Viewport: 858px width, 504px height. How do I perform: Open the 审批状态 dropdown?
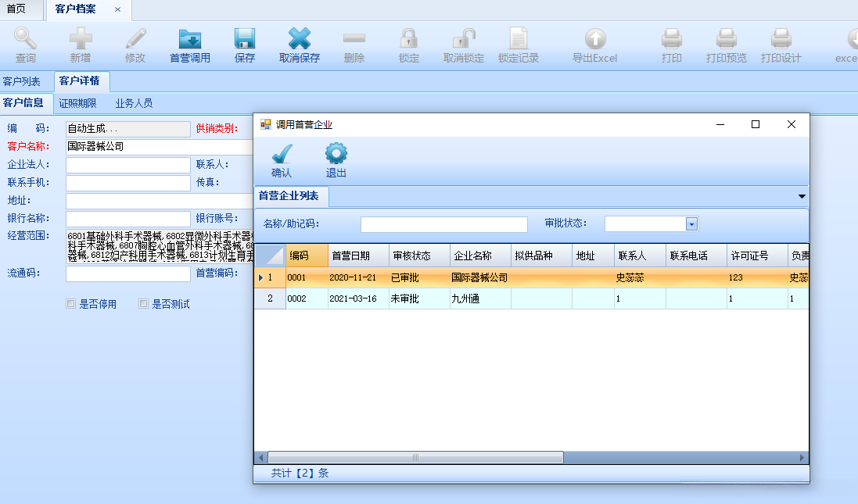(691, 224)
